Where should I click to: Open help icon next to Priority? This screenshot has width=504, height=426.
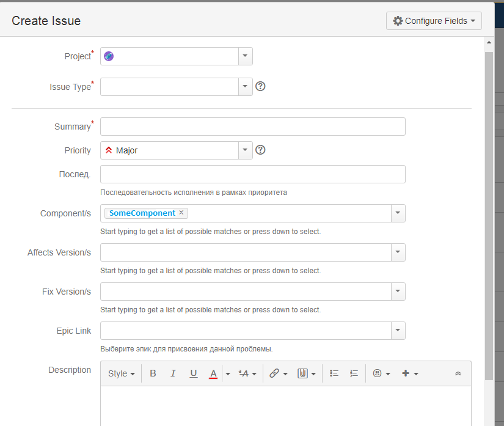tap(260, 150)
